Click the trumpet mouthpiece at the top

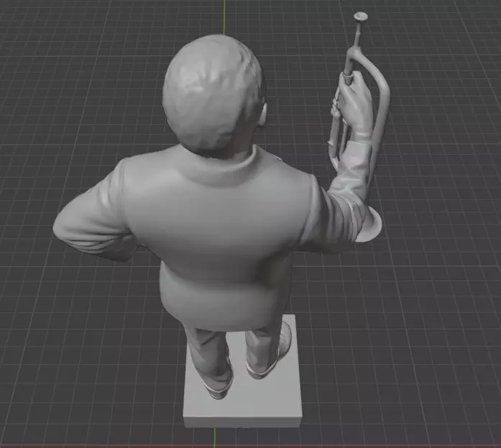(x=360, y=17)
